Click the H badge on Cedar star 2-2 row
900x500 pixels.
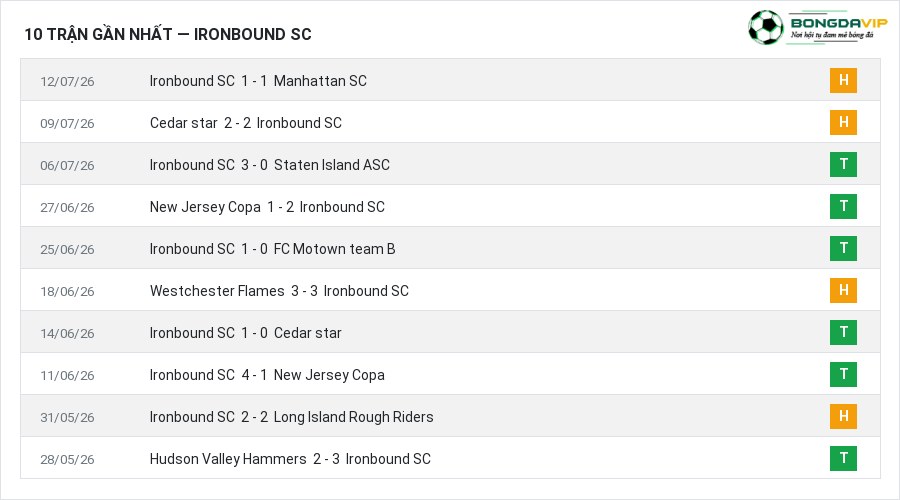843,122
